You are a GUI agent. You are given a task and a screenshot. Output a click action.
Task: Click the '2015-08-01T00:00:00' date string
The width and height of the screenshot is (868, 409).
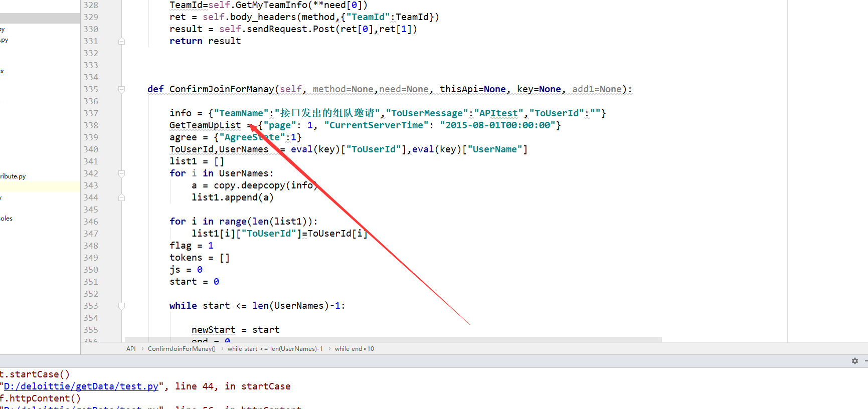point(497,125)
